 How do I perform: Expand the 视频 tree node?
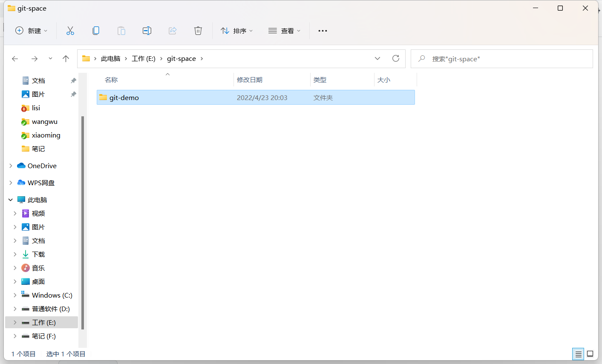pyautogui.click(x=15, y=213)
